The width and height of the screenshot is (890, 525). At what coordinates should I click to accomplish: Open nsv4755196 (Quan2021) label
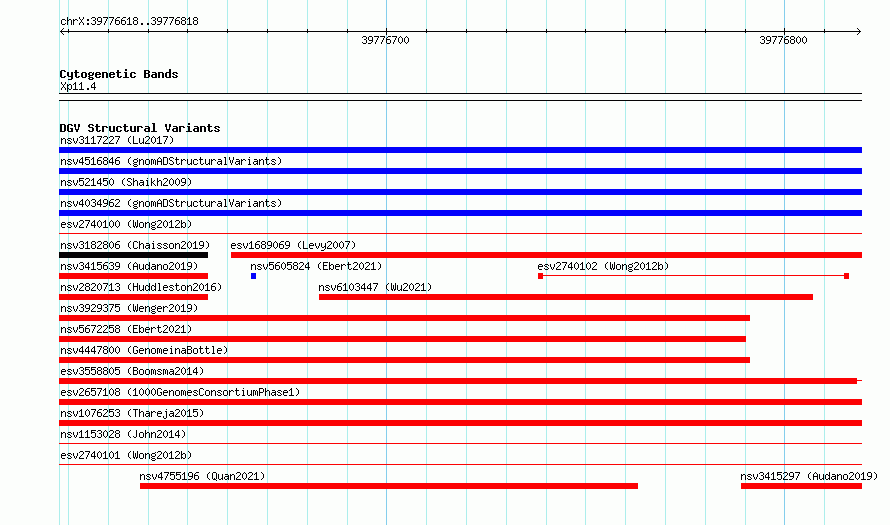[202, 476]
